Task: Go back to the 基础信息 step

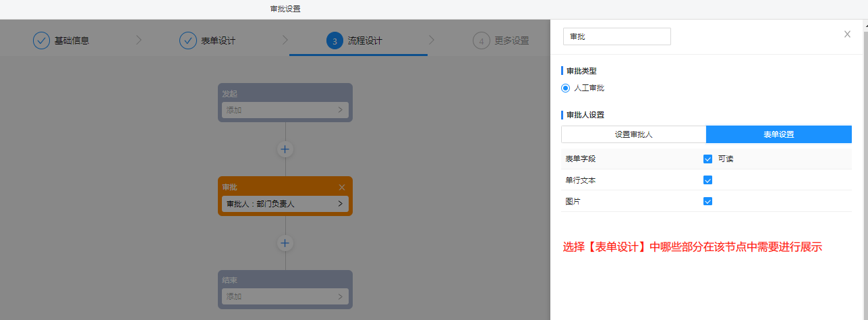Action: (x=71, y=41)
